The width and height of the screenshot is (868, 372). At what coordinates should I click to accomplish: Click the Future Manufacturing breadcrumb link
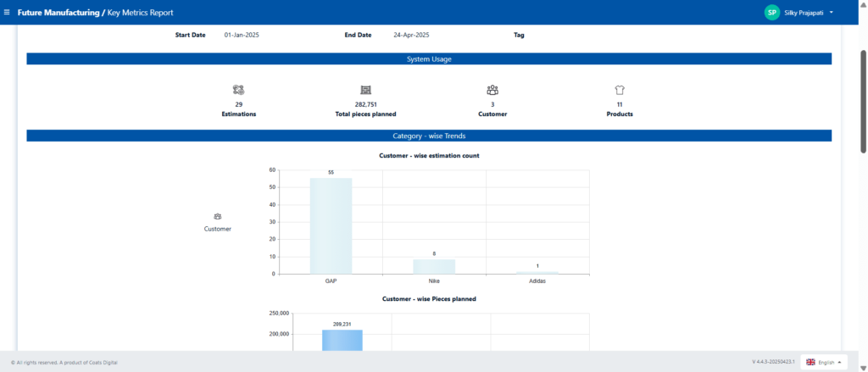click(58, 13)
